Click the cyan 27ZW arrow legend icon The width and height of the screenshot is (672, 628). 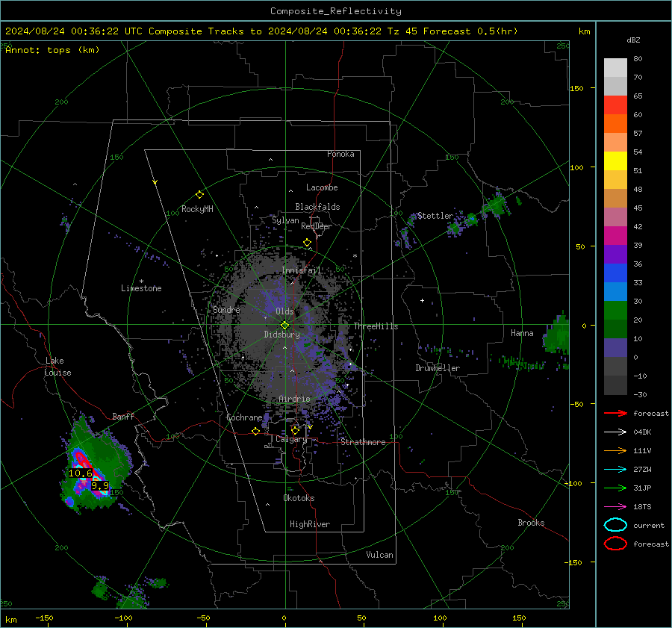[615, 470]
